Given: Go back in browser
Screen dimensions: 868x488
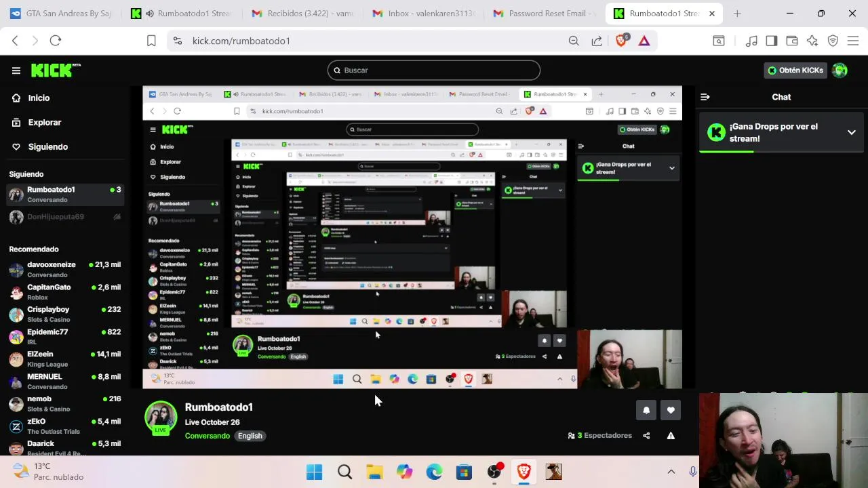Looking at the screenshot, I should pyautogui.click(x=15, y=41).
